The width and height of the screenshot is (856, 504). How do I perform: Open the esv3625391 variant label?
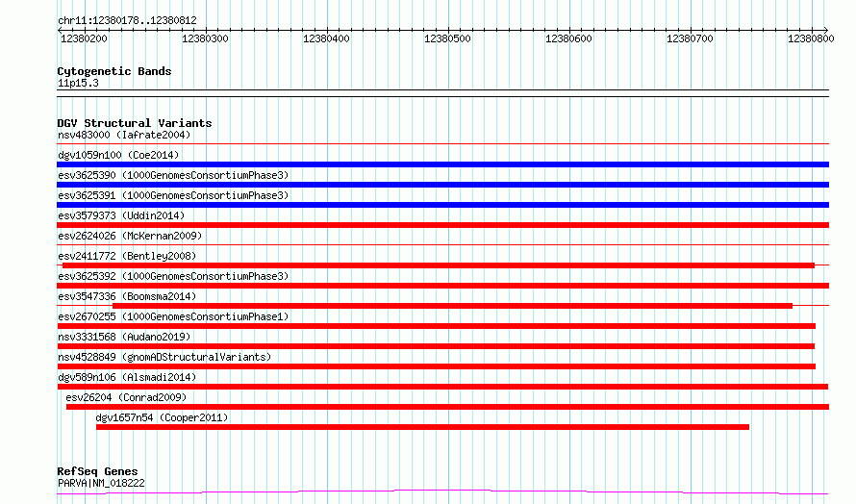(x=173, y=195)
